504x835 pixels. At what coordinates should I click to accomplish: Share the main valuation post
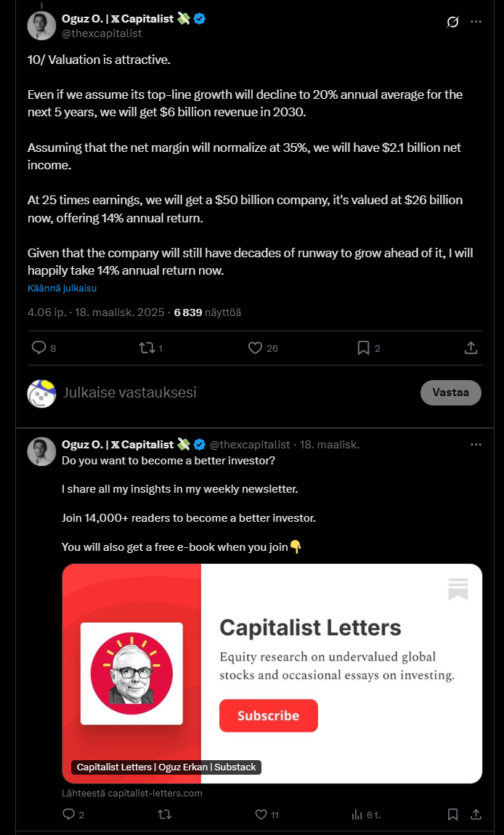point(471,348)
